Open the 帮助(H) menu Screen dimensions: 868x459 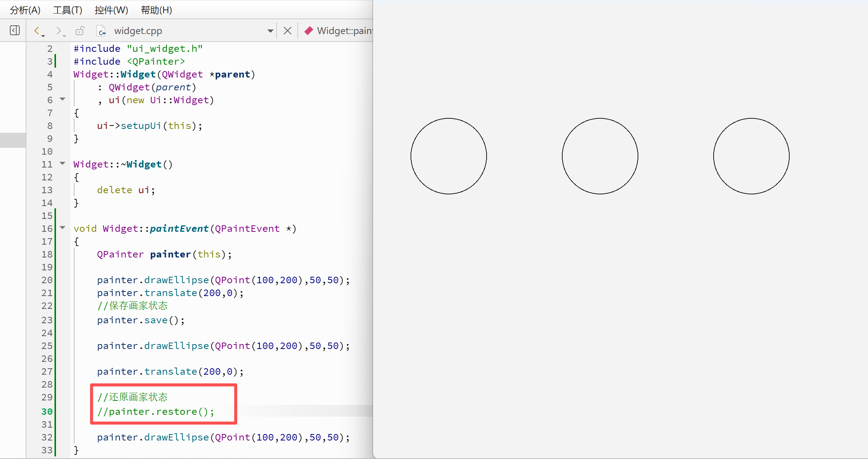click(156, 10)
